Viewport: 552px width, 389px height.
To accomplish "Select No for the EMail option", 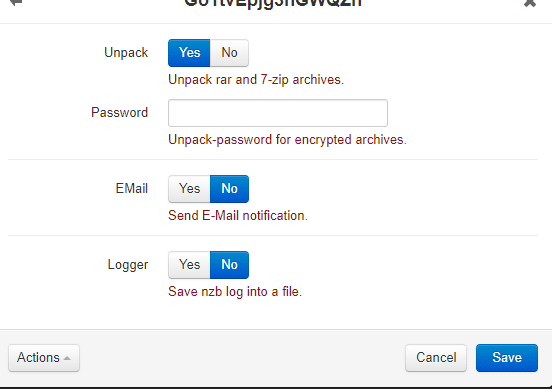I will [x=230, y=189].
